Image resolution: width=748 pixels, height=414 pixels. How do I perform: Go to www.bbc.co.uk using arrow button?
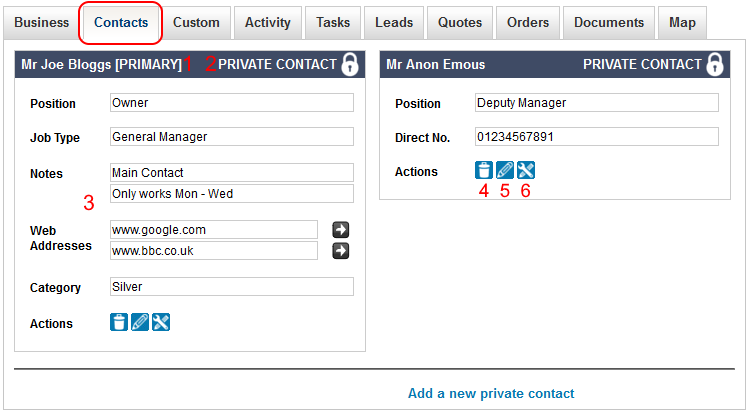[341, 250]
